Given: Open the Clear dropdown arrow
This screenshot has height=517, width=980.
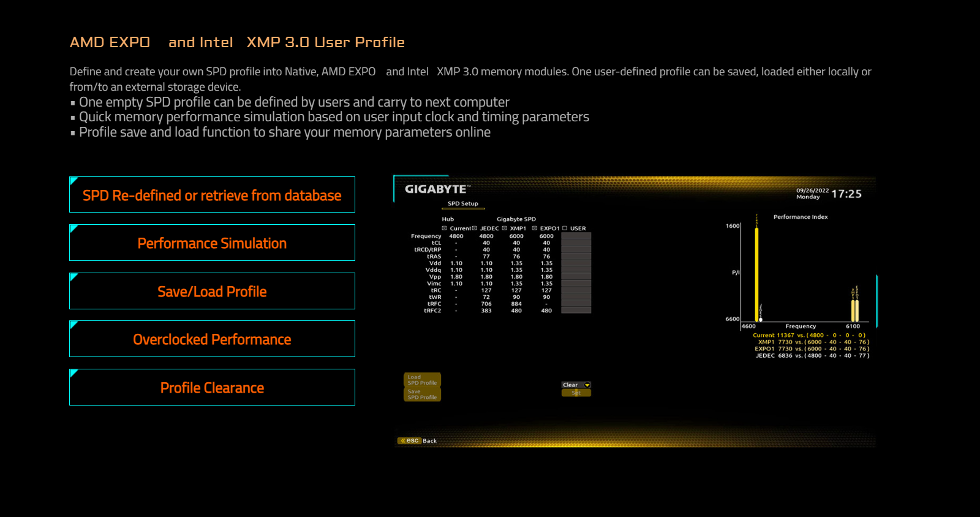Looking at the screenshot, I should point(587,385).
